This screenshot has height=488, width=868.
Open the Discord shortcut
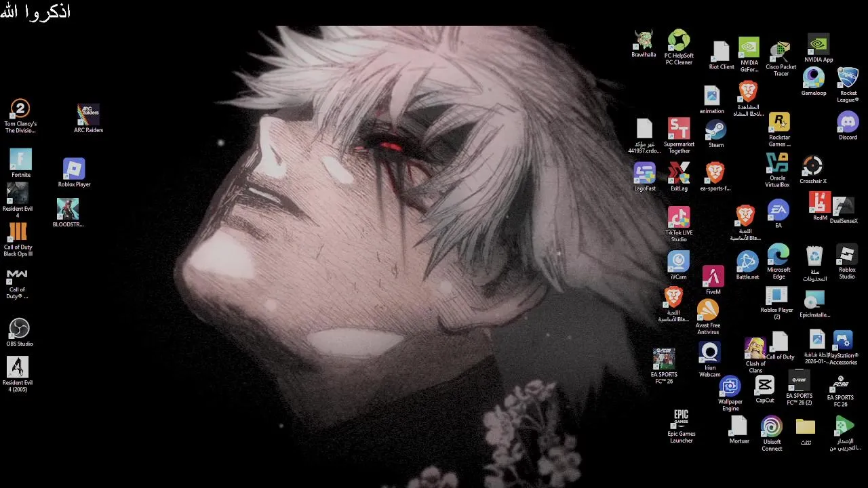point(848,126)
